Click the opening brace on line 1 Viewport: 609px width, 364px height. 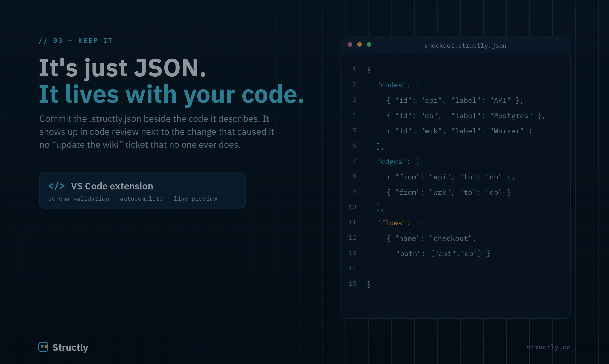[369, 70]
